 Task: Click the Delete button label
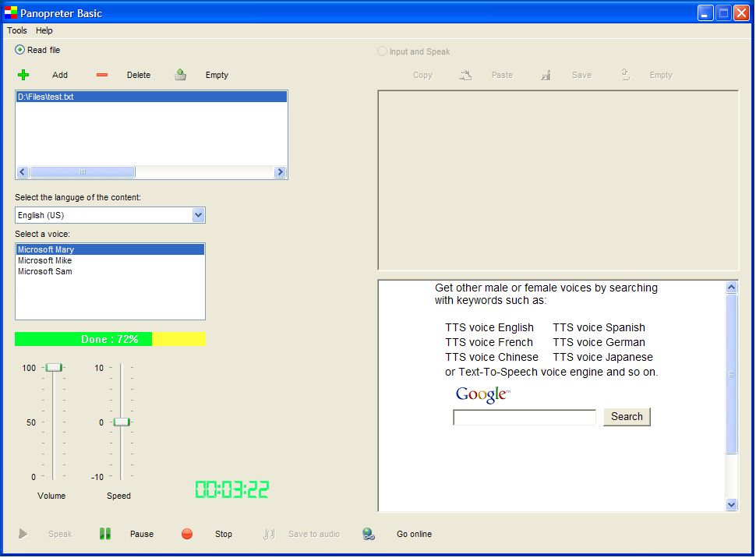click(139, 75)
